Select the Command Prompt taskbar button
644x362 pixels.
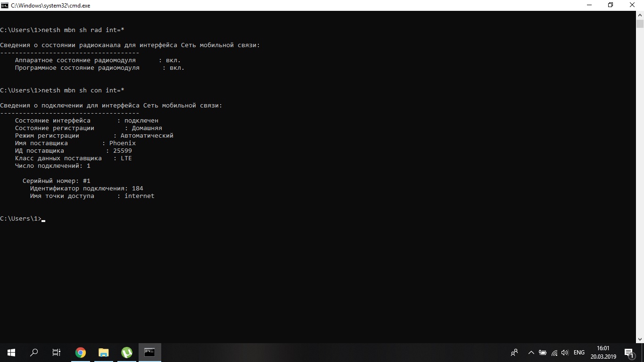click(149, 353)
